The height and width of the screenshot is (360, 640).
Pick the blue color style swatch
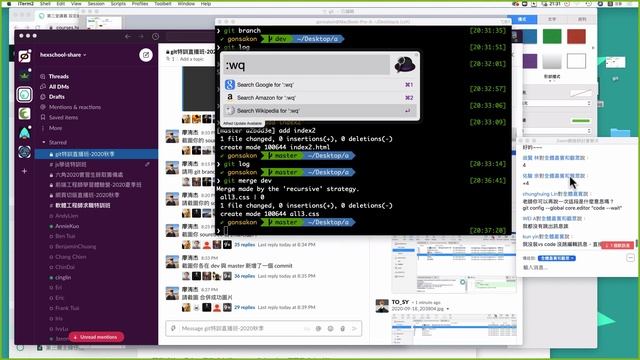pyautogui.click(x=530, y=36)
